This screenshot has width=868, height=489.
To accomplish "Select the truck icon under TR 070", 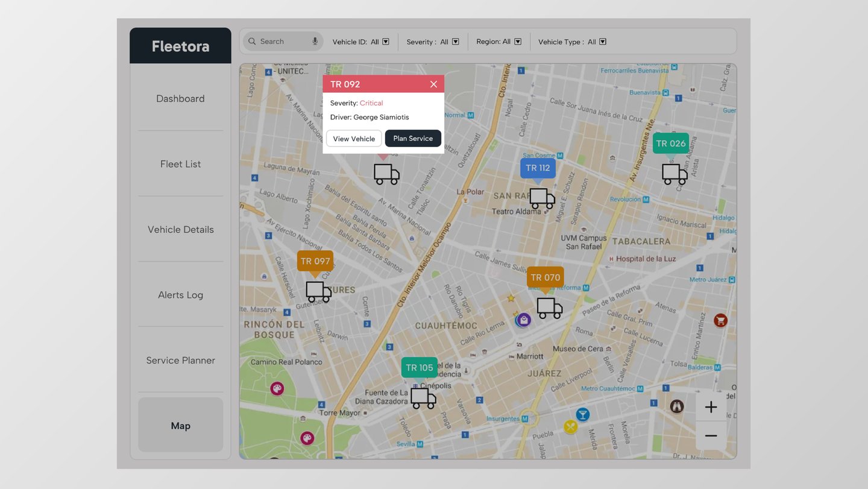I will [549, 308].
